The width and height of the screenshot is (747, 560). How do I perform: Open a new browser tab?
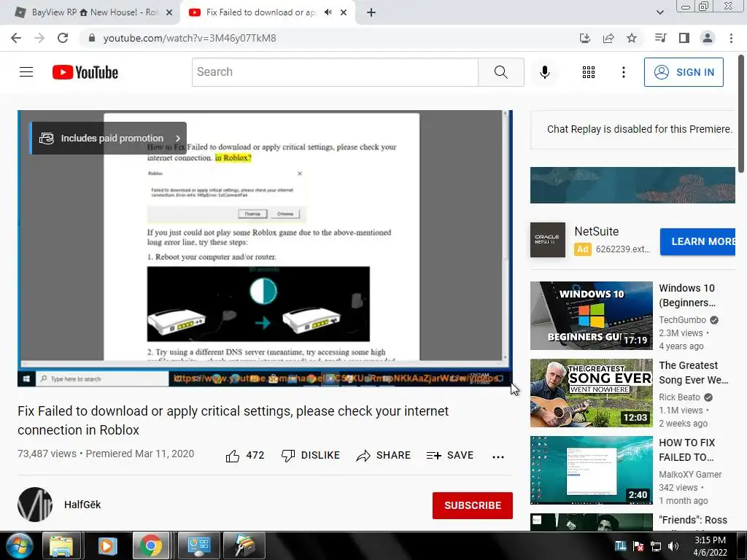[371, 12]
